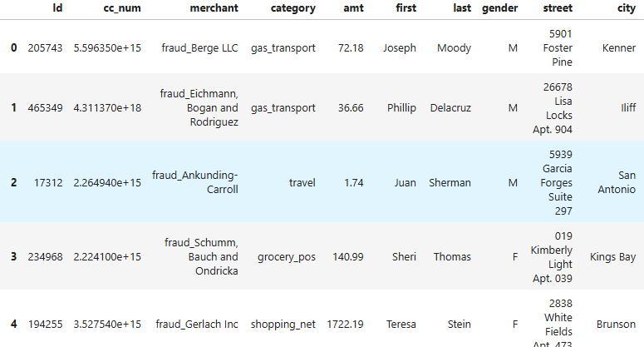Click the 'street' column header

tap(557, 8)
